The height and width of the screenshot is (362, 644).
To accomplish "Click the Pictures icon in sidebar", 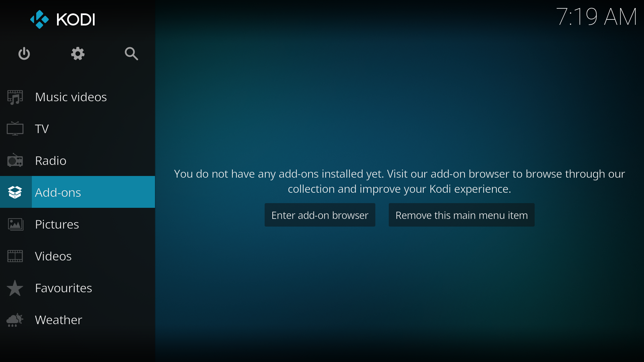I will [15, 224].
